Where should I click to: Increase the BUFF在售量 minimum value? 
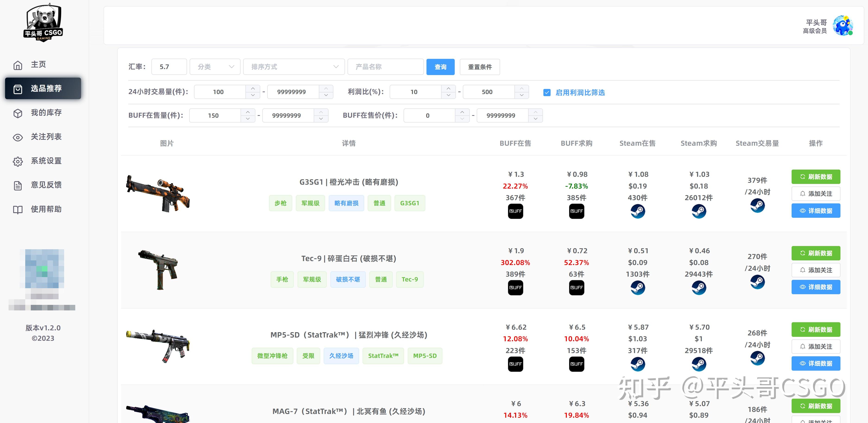[248, 112]
